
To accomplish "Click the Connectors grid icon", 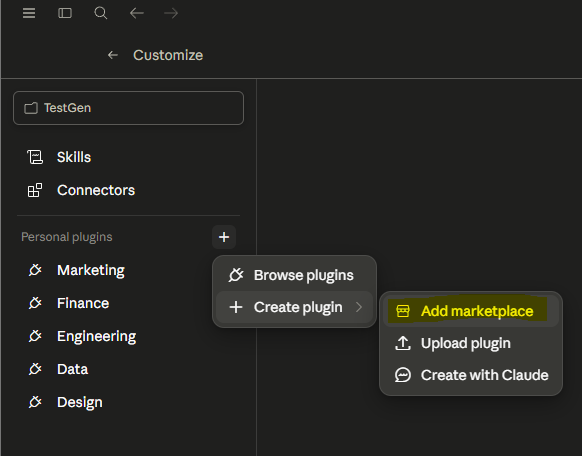I will [35, 190].
